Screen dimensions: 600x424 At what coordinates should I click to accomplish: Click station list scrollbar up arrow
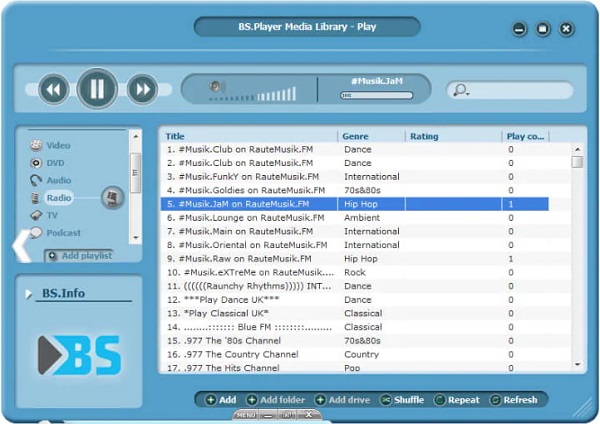[577, 149]
